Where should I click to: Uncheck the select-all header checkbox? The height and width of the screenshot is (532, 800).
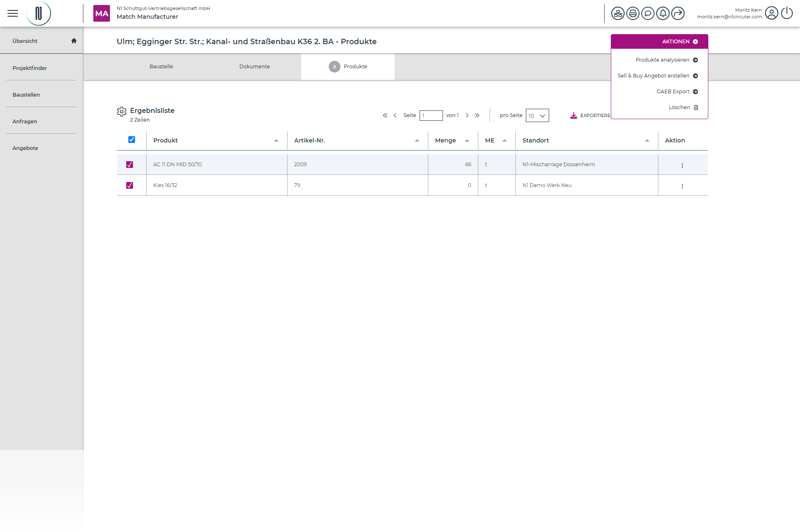point(132,140)
